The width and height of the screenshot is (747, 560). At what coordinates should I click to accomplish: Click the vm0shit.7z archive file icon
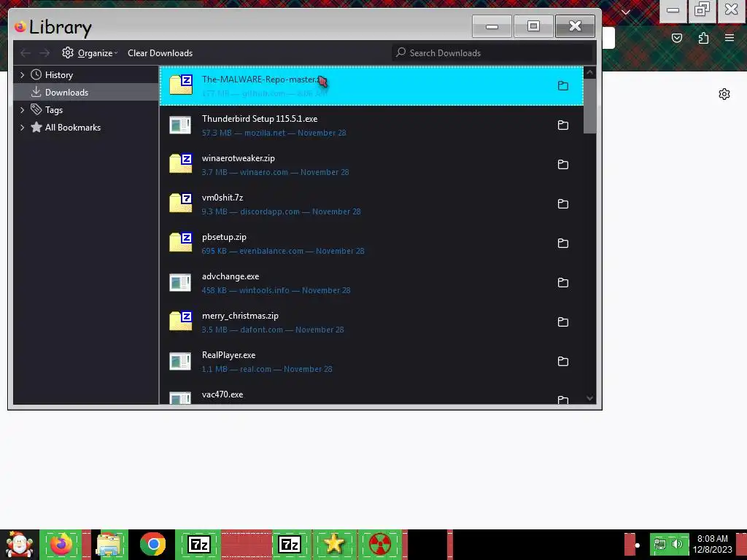point(181,203)
